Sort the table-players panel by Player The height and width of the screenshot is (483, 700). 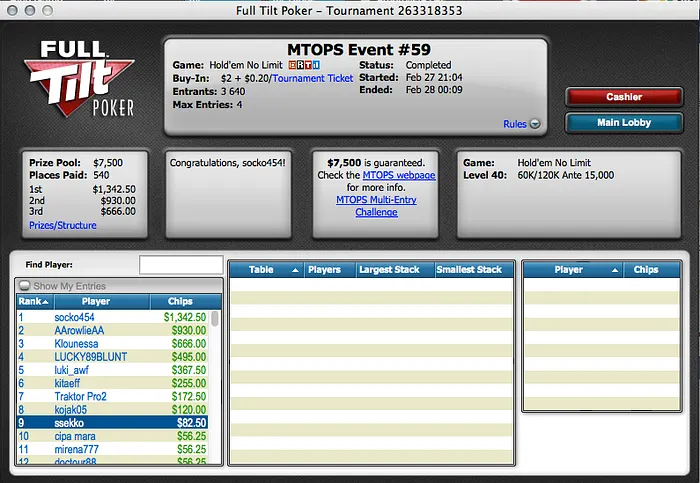(573, 270)
